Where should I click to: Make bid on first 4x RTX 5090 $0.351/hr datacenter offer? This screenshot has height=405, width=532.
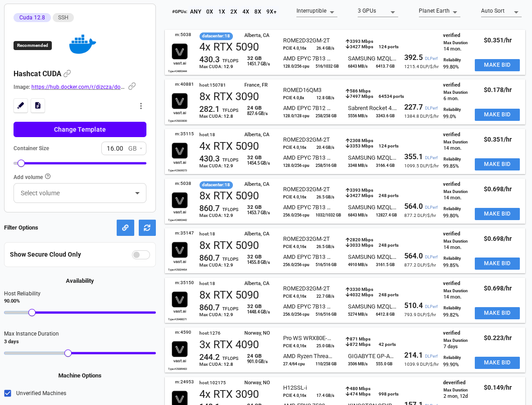tap(497, 65)
